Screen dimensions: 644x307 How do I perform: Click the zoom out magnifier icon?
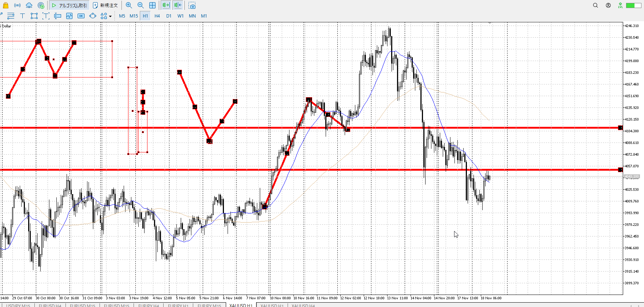pos(141,5)
